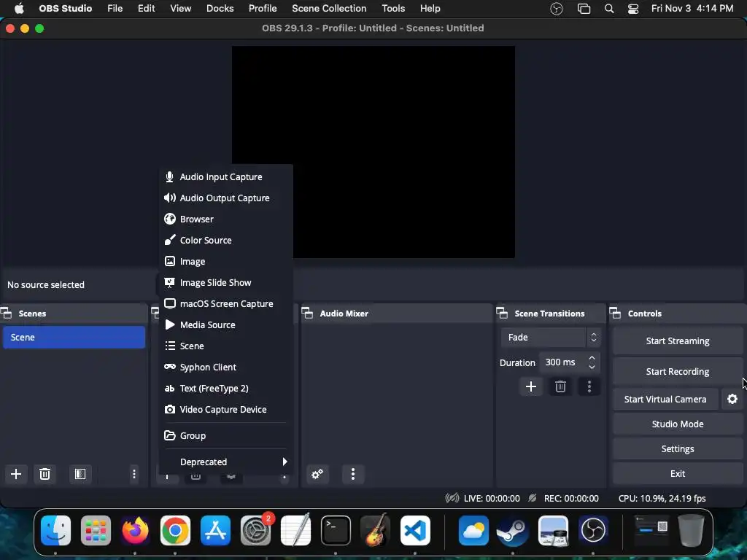The width and height of the screenshot is (747, 560).
Task: Start the Virtual Camera
Action: pos(665,399)
